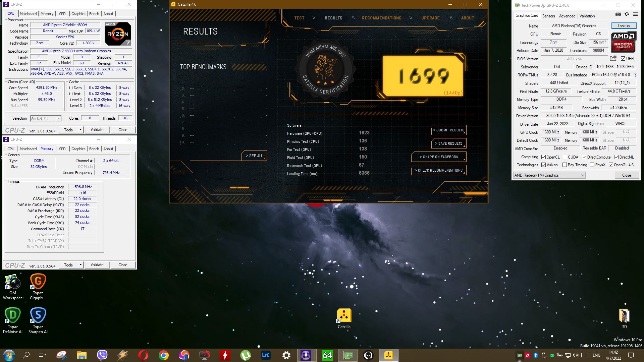
Task: Click SEE ALL under top benchmarks
Action: point(254,156)
